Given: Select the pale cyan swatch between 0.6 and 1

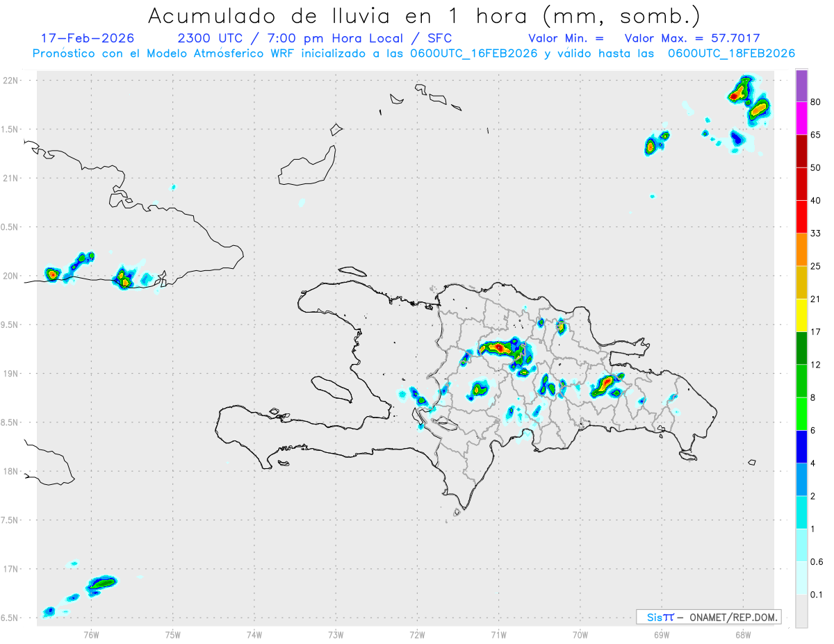Looking at the screenshot, I should point(801,545).
